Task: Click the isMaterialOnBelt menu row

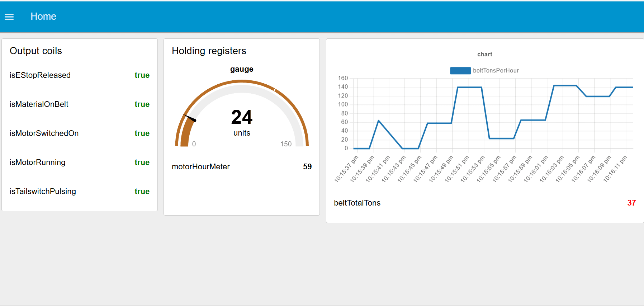Action: pyautogui.click(x=39, y=104)
